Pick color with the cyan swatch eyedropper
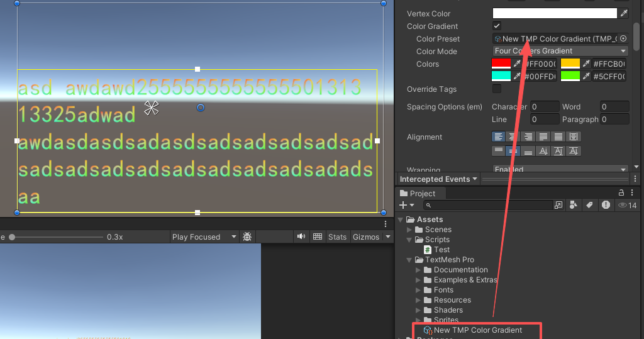This screenshot has width=644, height=339. 517,76
